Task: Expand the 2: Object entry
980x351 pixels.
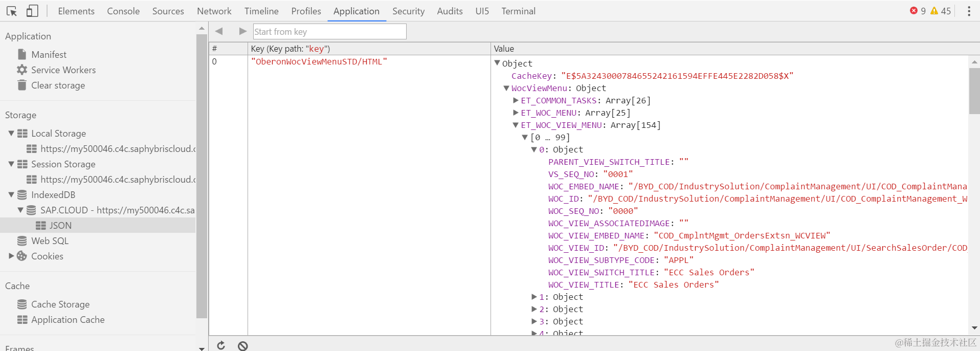Action: pos(534,309)
